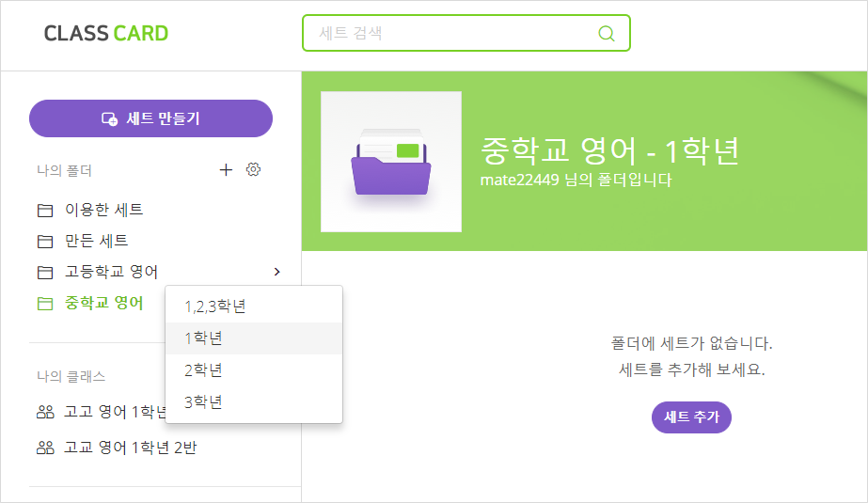This screenshot has width=868, height=503.
Task: Open the 이용한 세트 folder
Action: [x=104, y=210]
